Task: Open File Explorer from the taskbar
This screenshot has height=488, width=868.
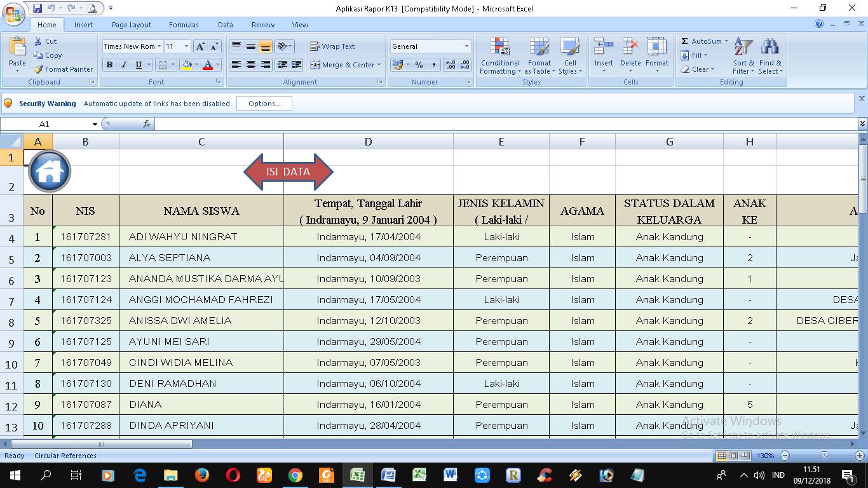Action: tap(171, 475)
